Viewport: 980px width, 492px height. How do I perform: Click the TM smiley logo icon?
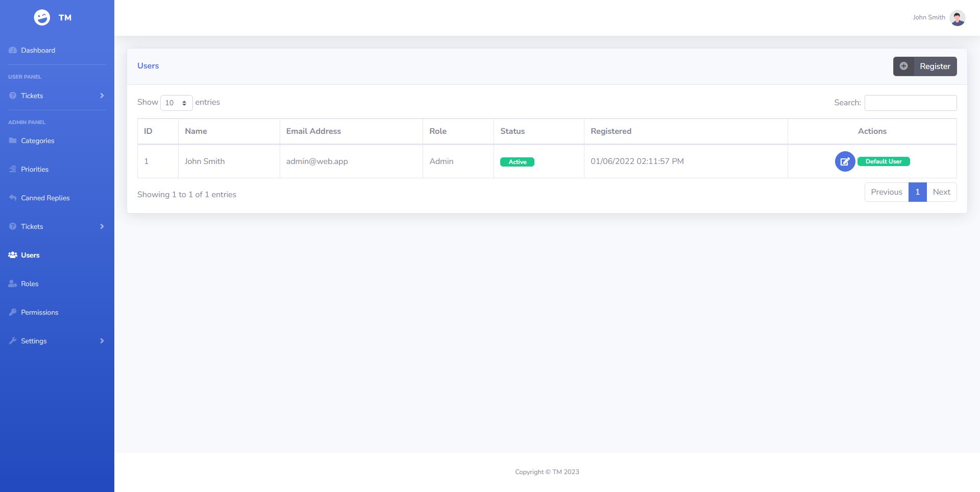pos(42,17)
